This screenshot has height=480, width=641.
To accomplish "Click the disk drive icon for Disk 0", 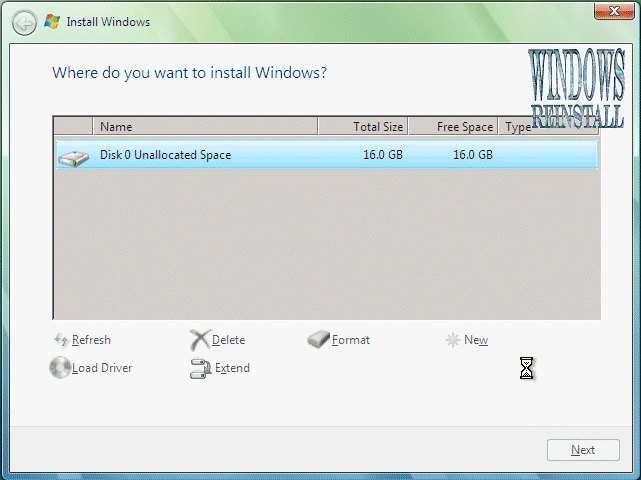I will pyautogui.click(x=73, y=156).
